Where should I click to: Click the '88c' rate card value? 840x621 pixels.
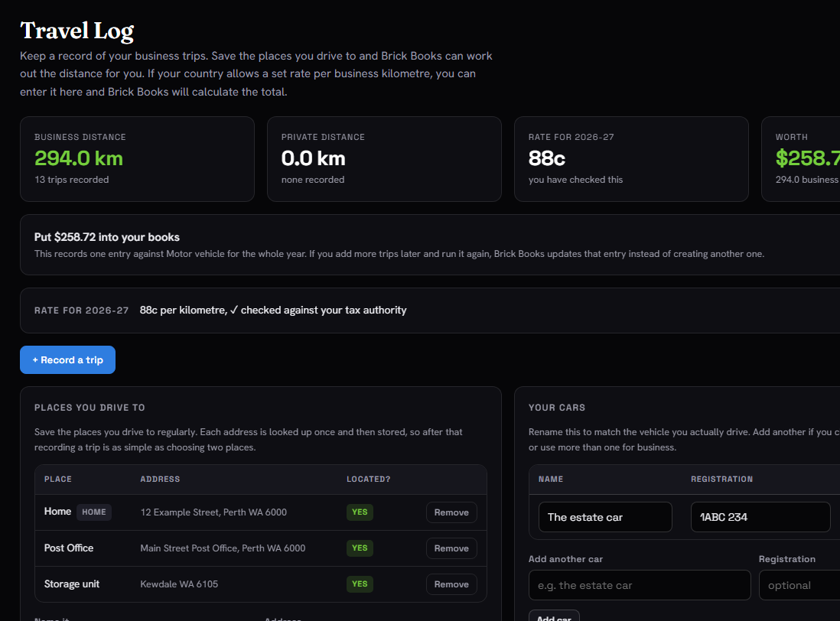[547, 158]
